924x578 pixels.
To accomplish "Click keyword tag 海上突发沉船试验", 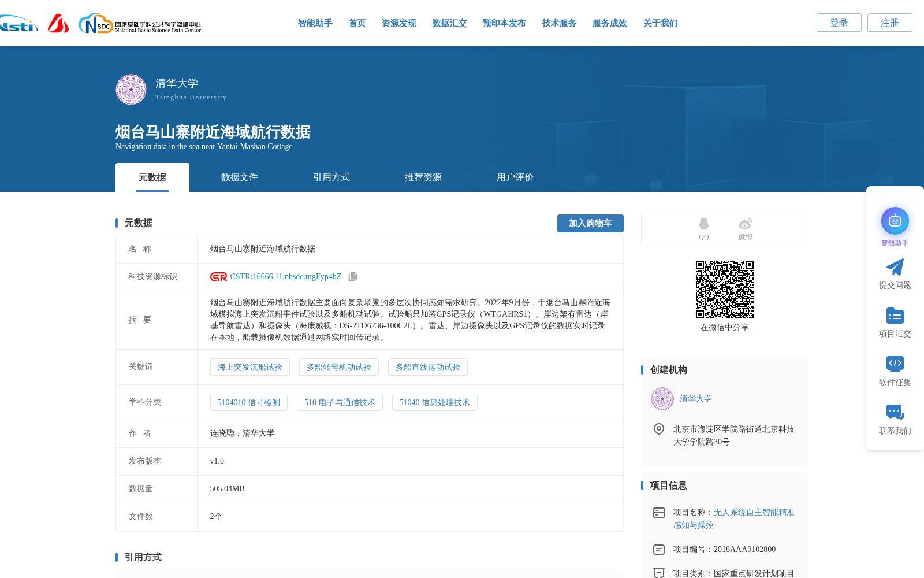I will (x=249, y=367).
